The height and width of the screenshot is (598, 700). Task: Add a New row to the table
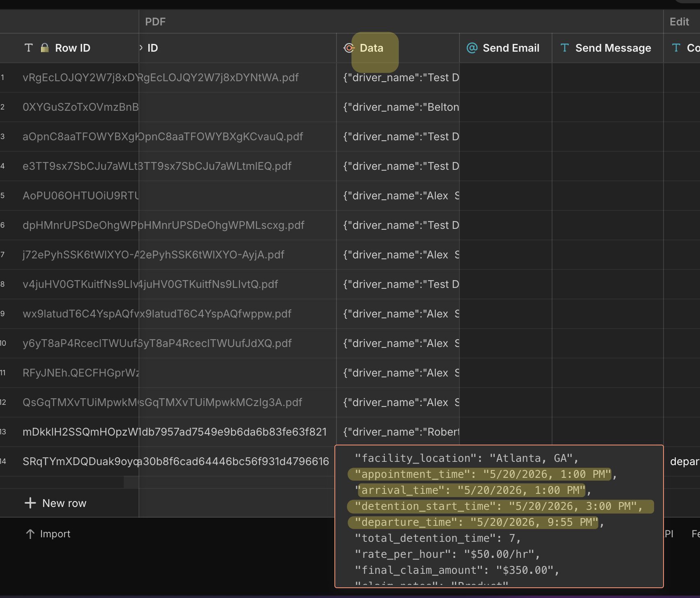point(55,503)
